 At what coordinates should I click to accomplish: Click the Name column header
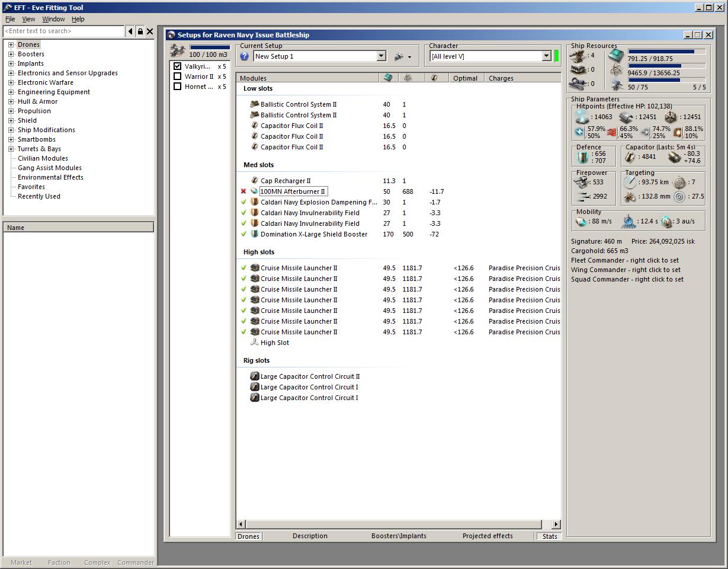(79, 228)
